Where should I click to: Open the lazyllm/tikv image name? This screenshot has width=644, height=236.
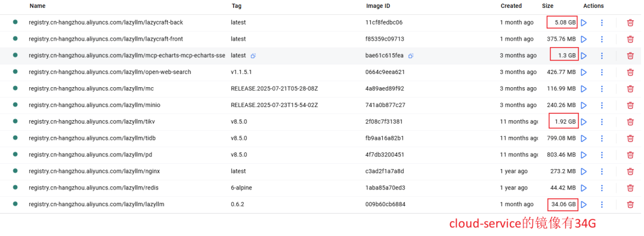[92, 121]
